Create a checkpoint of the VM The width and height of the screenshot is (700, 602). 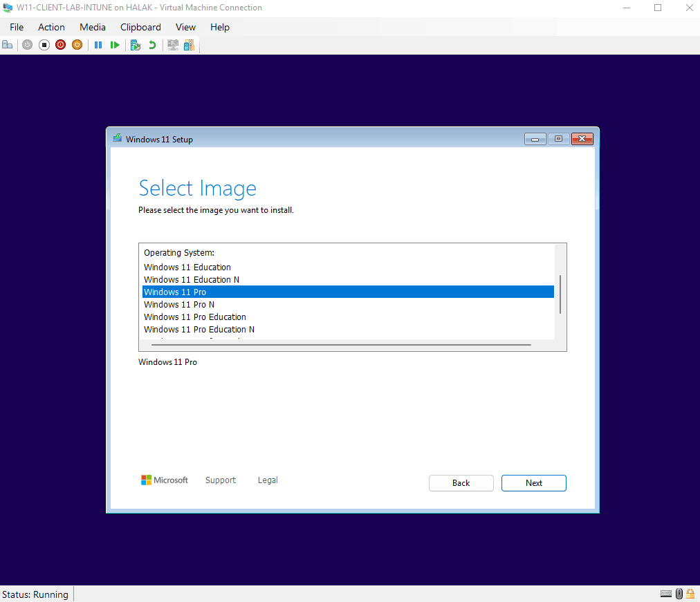[x=135, y=44]
